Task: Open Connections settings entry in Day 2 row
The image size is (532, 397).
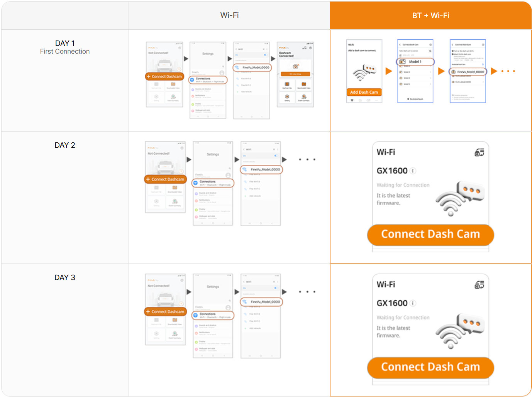Action: (x=213, y=183)
